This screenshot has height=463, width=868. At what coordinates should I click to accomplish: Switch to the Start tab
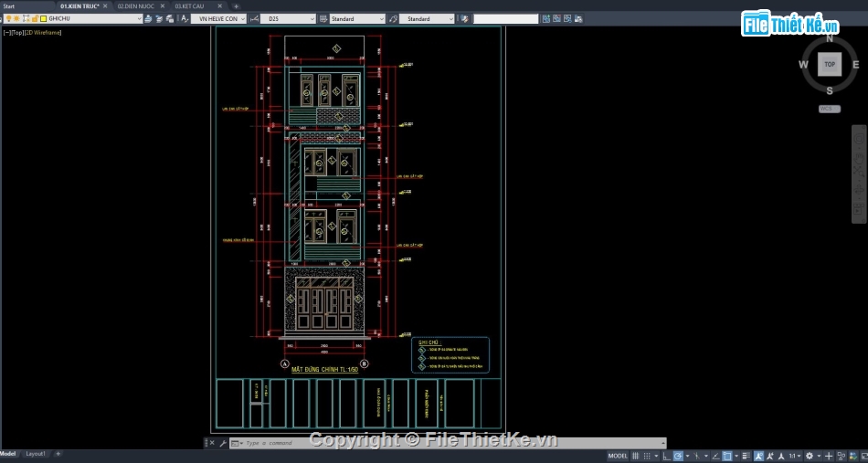pos(9,6)
